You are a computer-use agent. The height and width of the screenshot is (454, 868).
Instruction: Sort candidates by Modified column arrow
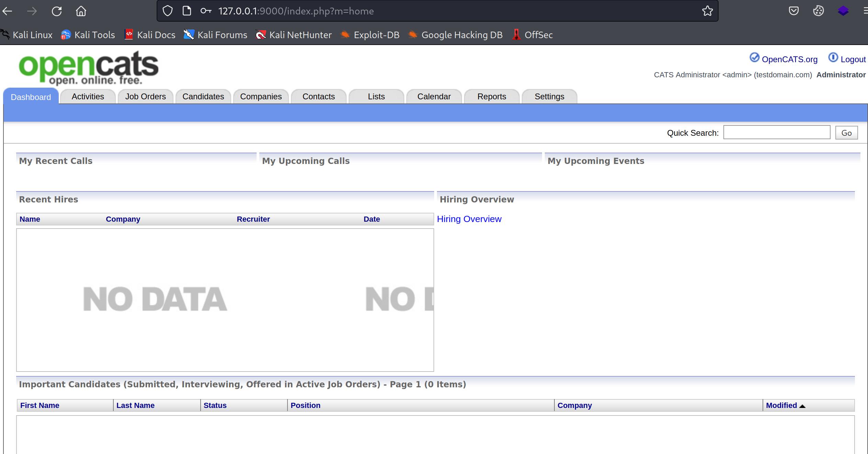pos(802,406)
